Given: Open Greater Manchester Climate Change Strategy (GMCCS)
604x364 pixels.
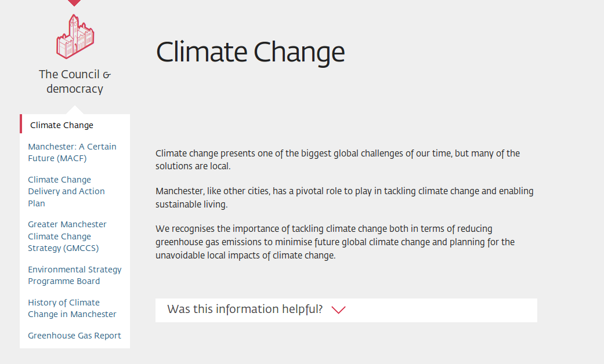Looking at the screenshot, I should click(67, 236).
